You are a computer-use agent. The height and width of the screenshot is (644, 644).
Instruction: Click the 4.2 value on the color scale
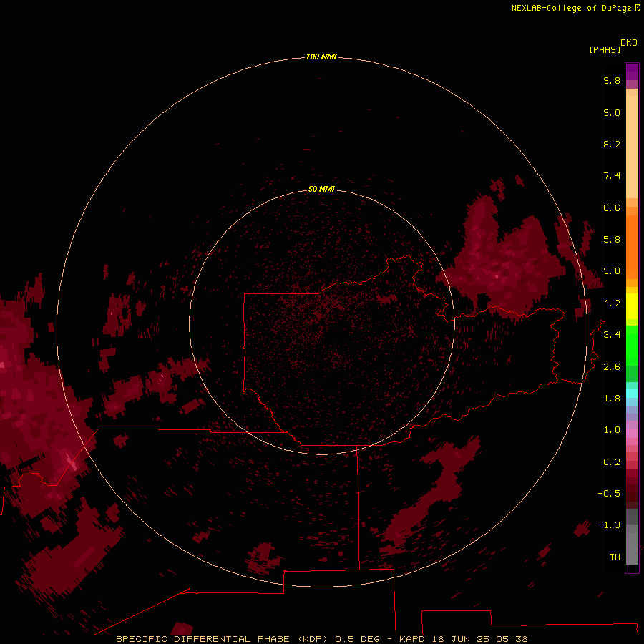(612, 303)
